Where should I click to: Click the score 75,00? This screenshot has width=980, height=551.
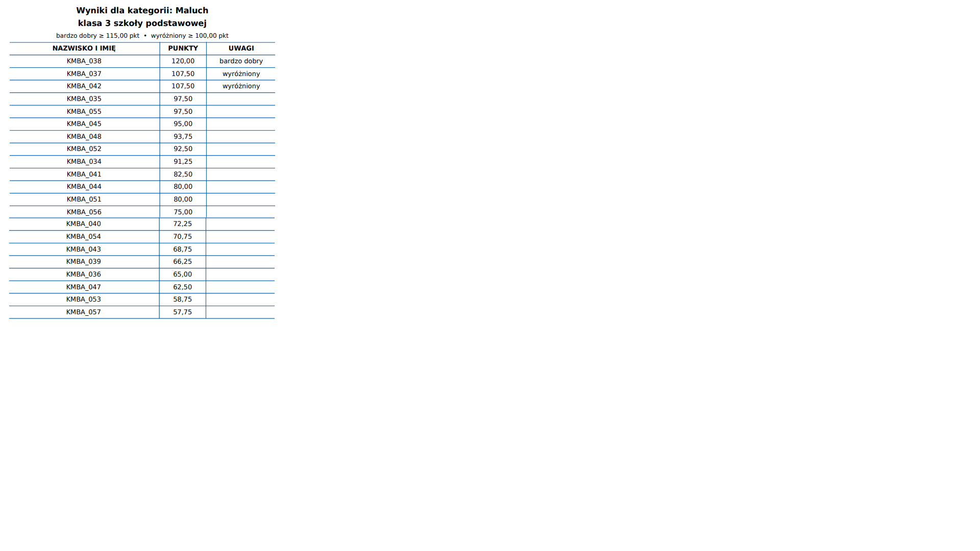(183, 212)
